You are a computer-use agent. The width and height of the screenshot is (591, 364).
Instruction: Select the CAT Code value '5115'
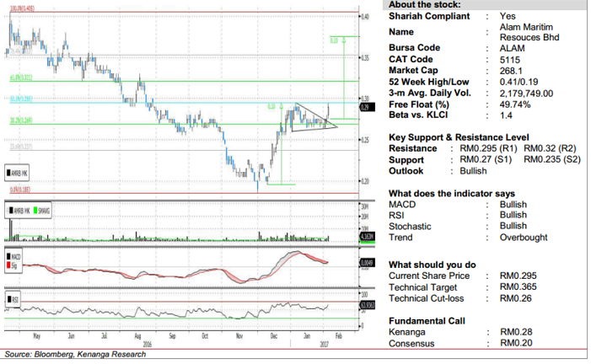509,60
